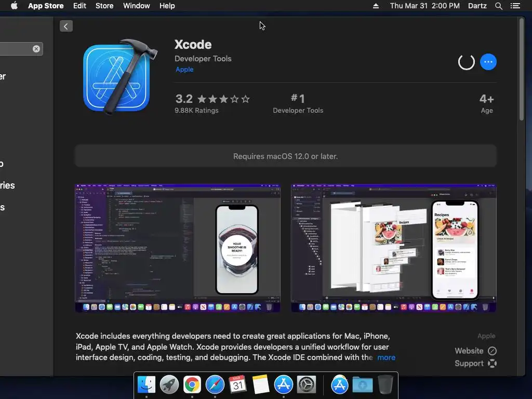Open Spotlight search magnifier icon

point(498,6)
